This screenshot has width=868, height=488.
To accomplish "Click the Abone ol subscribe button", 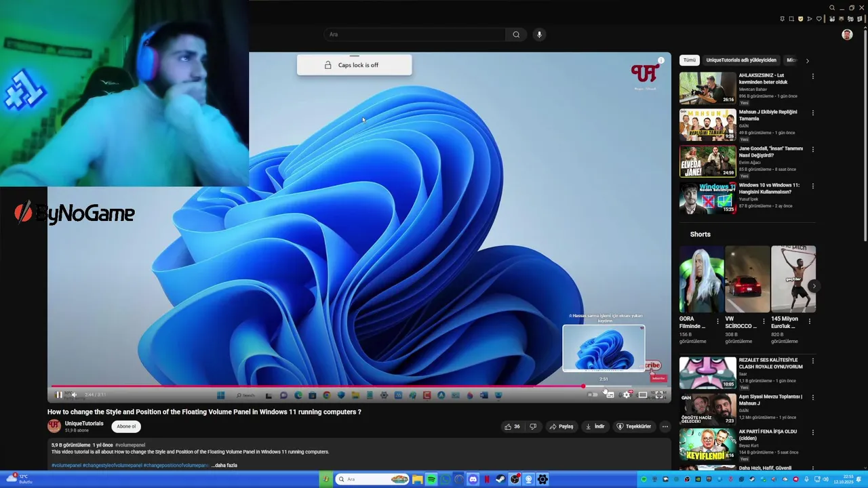I will (x=126, y=426).
